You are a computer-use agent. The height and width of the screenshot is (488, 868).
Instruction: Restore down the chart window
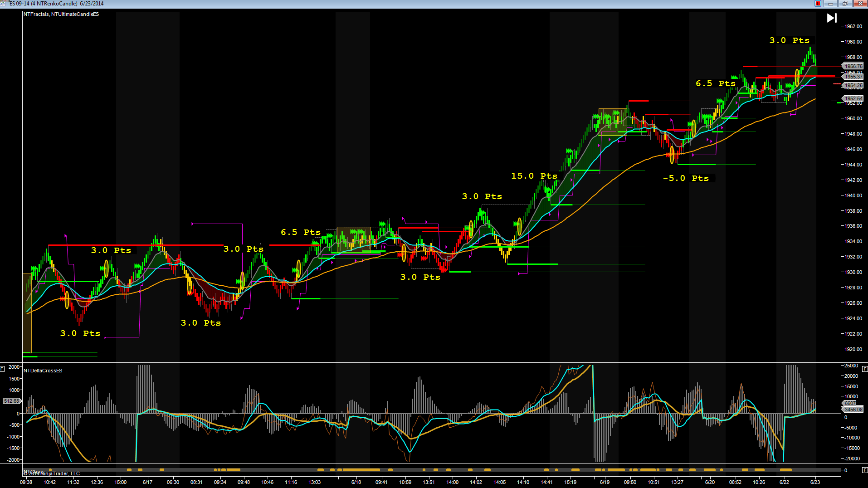(x=845, y=4)
